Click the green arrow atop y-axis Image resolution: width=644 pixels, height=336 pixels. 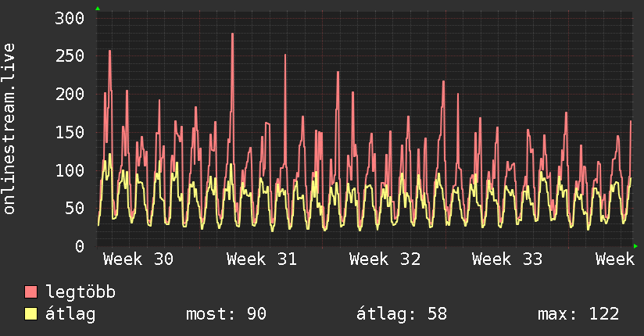[x=98, y=9]
